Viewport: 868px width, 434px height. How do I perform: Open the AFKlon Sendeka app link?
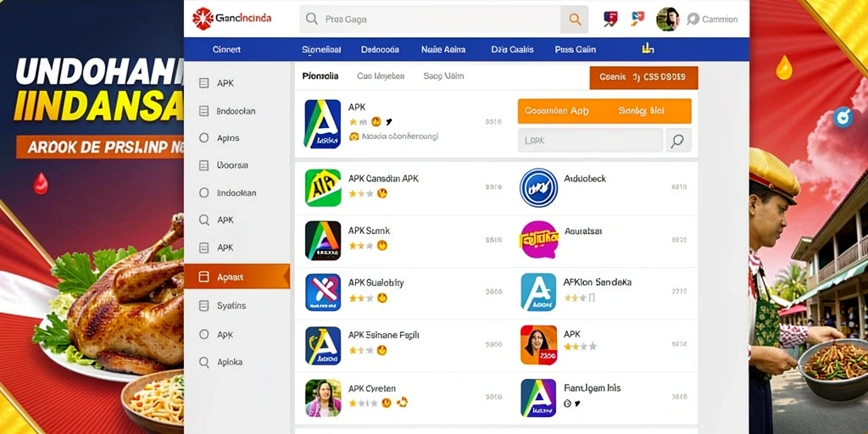click(x=598, y=282)
